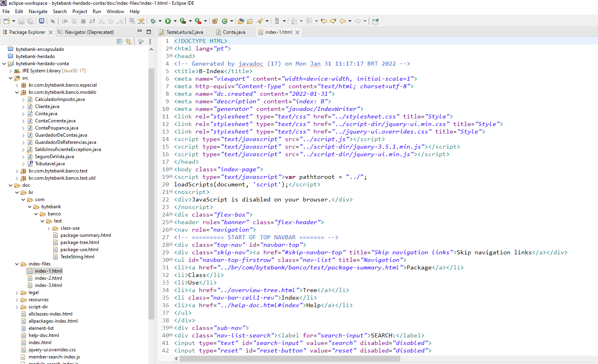Go to Last Edit Location icon

click(324, 21)
